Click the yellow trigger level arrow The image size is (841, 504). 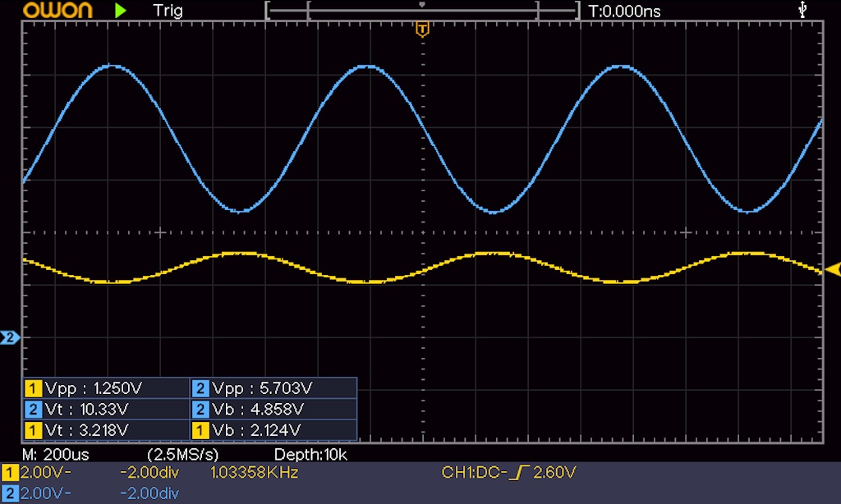point(833,269)
